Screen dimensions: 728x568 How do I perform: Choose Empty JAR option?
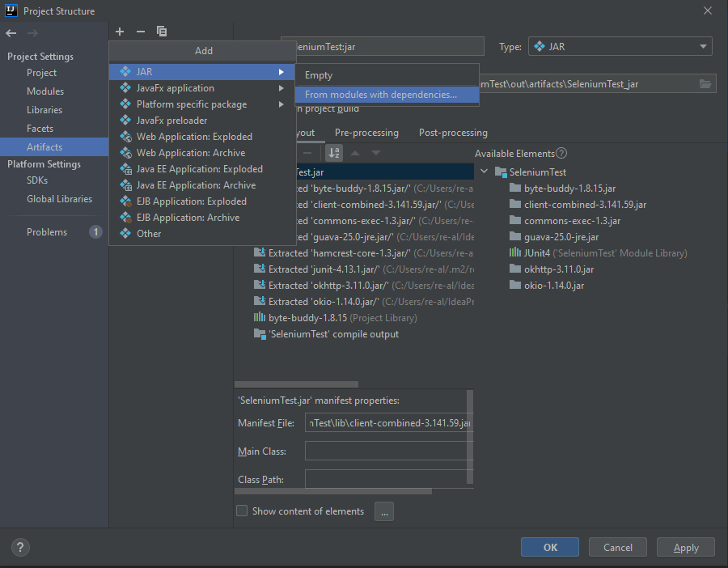click(x=387, y=75)
